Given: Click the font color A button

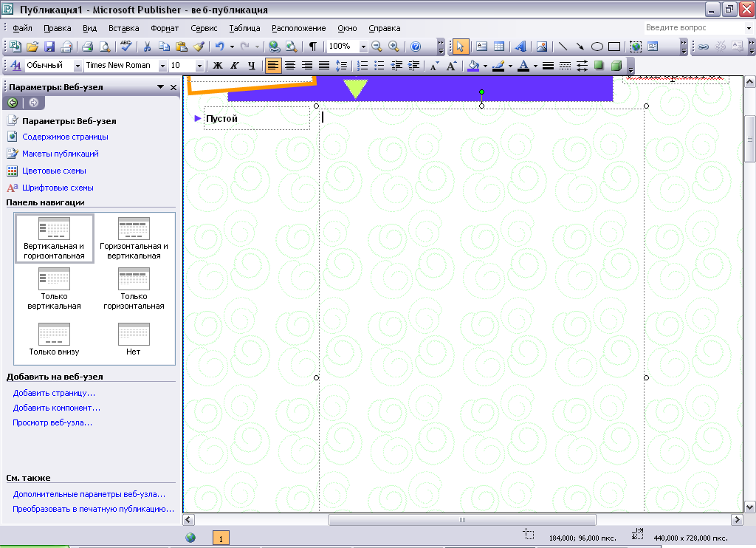Looking at the screenshot, I should click(x=523, y=66).
